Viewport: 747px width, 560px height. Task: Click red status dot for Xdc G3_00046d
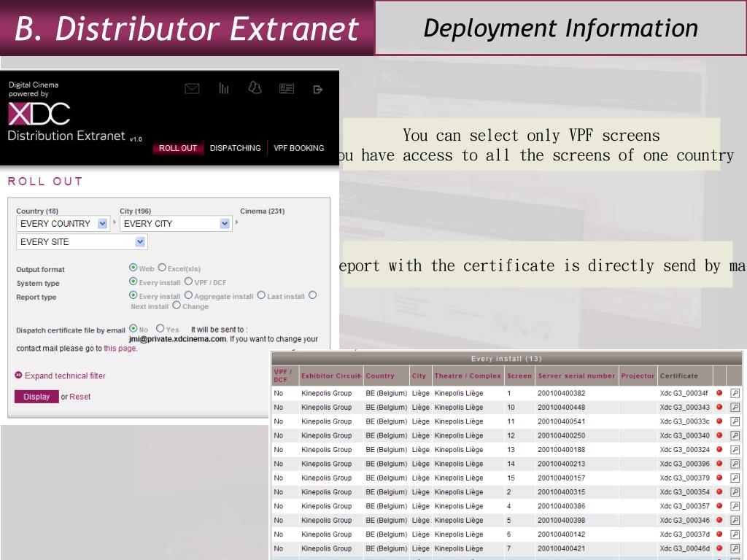pos(719,548)
